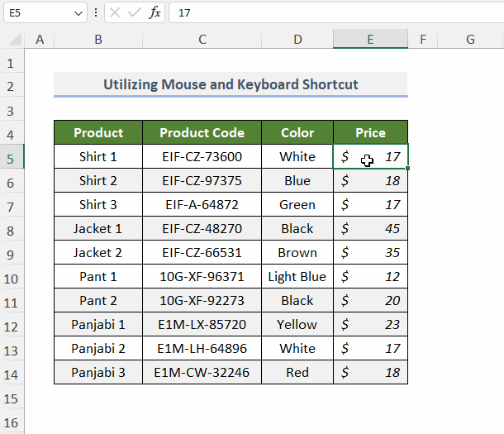Select the Price header cell

tap(370, 132)
